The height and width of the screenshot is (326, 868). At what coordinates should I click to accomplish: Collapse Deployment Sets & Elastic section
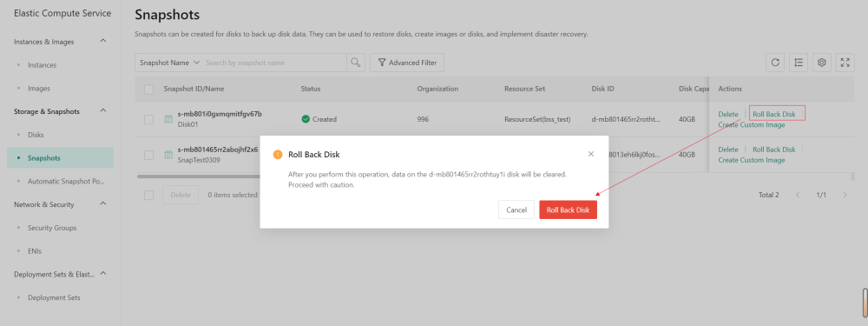point(103,274)
